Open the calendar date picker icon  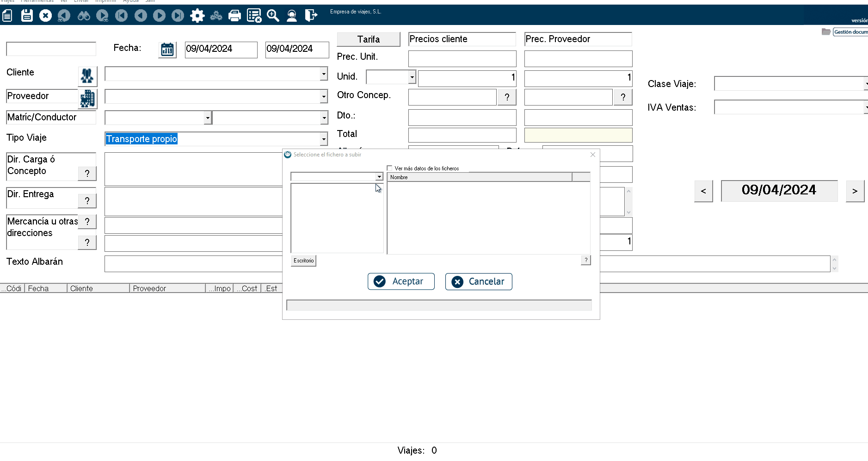coord(167,50)
